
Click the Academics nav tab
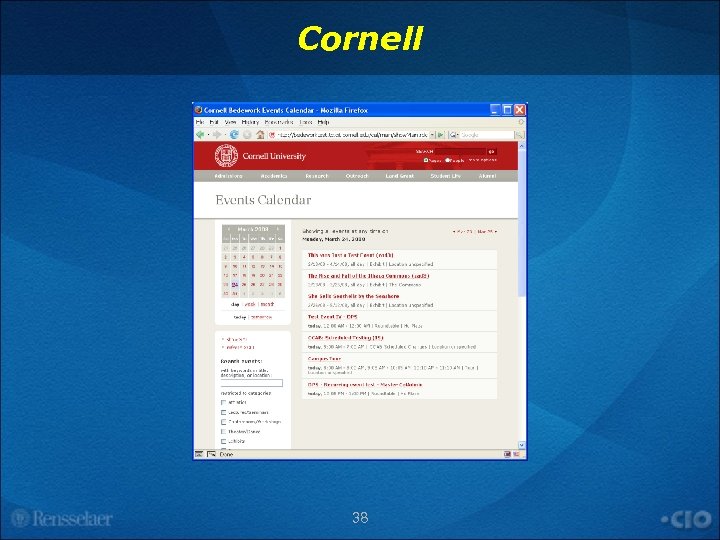click(274, 176)
